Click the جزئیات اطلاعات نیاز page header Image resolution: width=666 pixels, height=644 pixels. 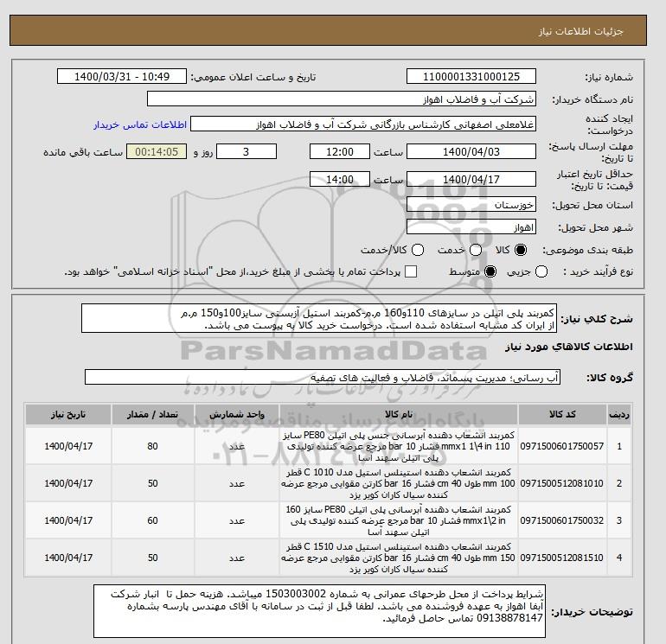tap(580, 31)
